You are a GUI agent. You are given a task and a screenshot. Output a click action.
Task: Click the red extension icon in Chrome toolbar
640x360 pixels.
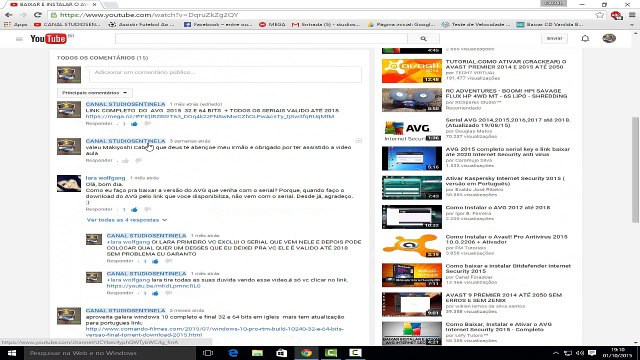(x=616, y=15)
